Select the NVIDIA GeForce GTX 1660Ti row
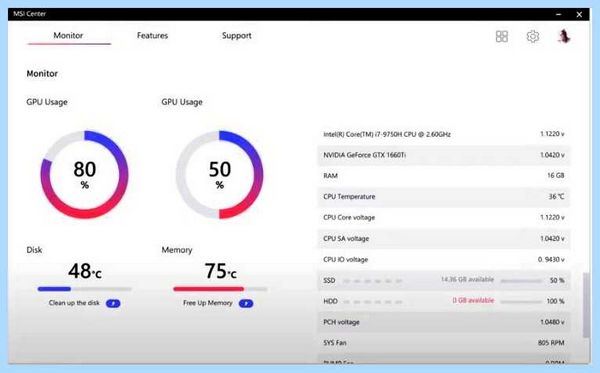This screenshot has height=373, width=600. pyautogui.click(x=444, y=155)
